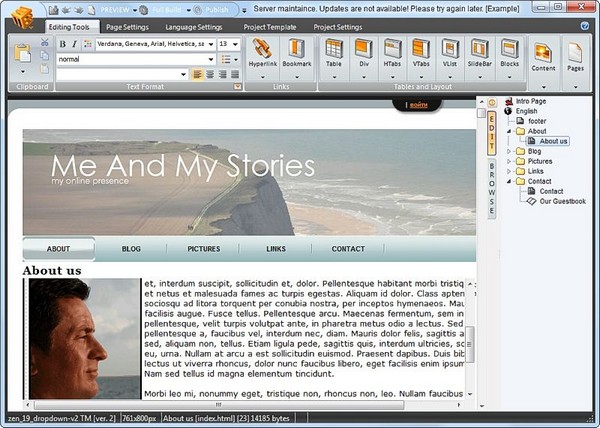The image size is (600, 428).
Task: Toggle italic text formatting
Action: point(75,44)
